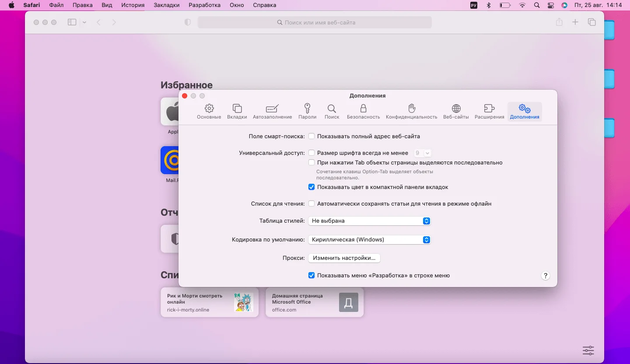The width and height of the screenshot is (630, 364).
Task: Open the minimum font size dropdown
Action: pyautogui.click(x=423, y=153)
